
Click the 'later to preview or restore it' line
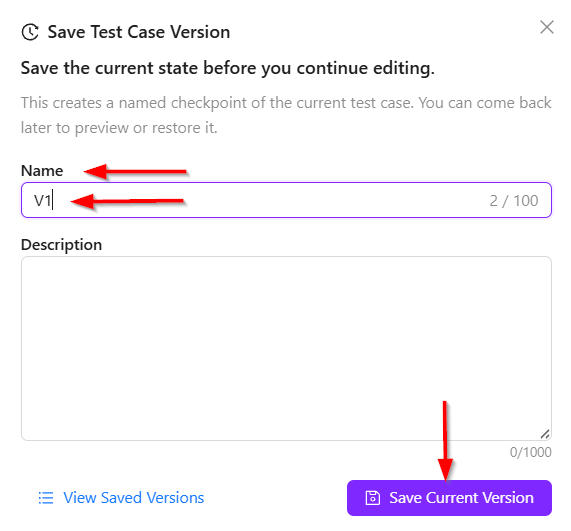click(119, 128)
